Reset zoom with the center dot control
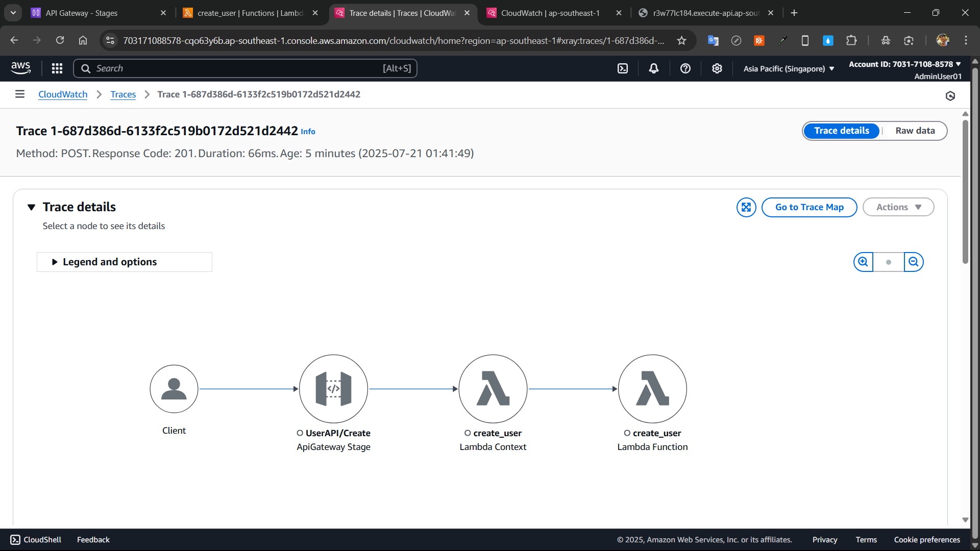The height and width of the screenshot is (551, 980). (889, 262)
